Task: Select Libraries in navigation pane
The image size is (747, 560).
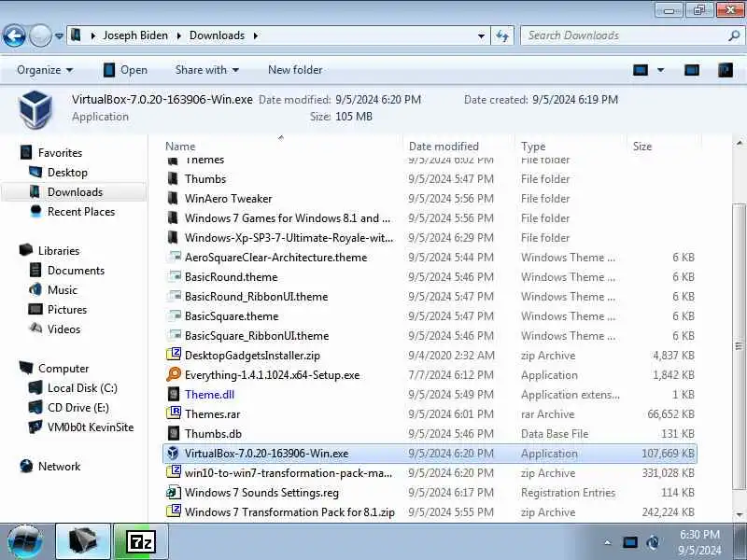Action: 59,250
